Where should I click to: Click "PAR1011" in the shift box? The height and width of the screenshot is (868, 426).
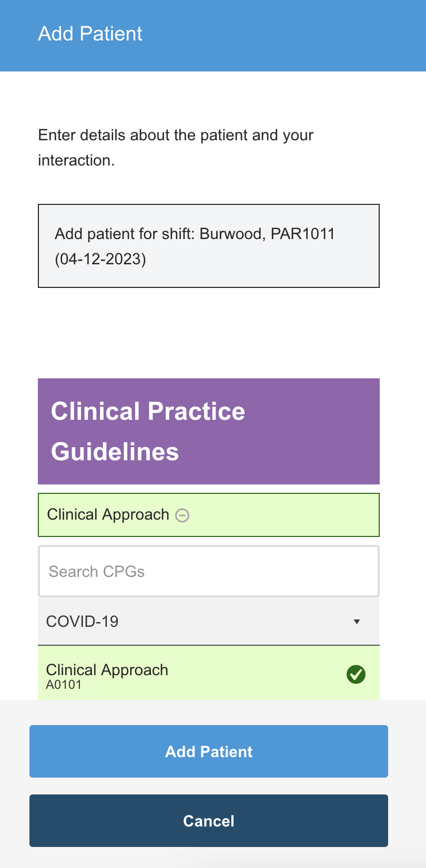[x=302, y=233]
